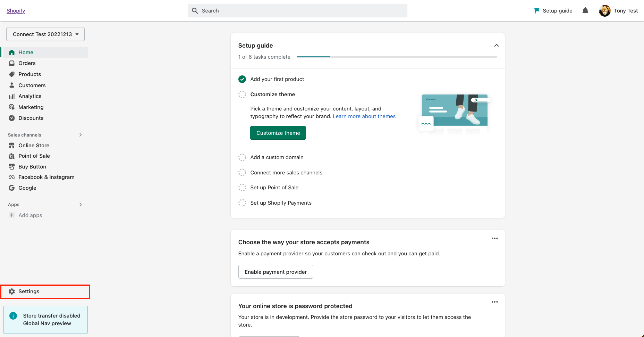The height and width of the screenshot is (337, 644).
Task: Click the Orders inbox icon
Action: point(12,63)
